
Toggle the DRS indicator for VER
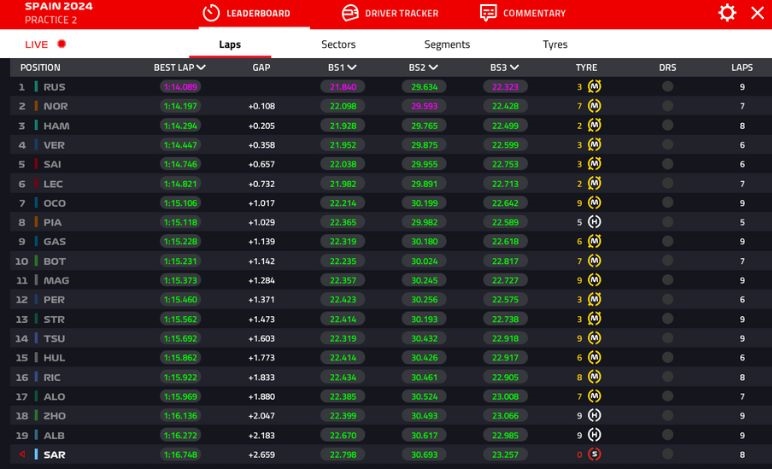667,145
